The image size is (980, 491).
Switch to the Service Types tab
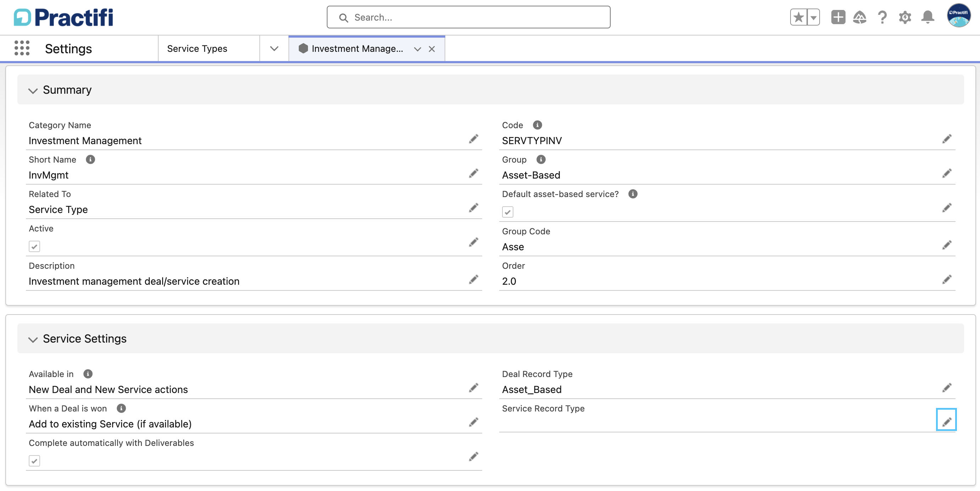(209, 49)
